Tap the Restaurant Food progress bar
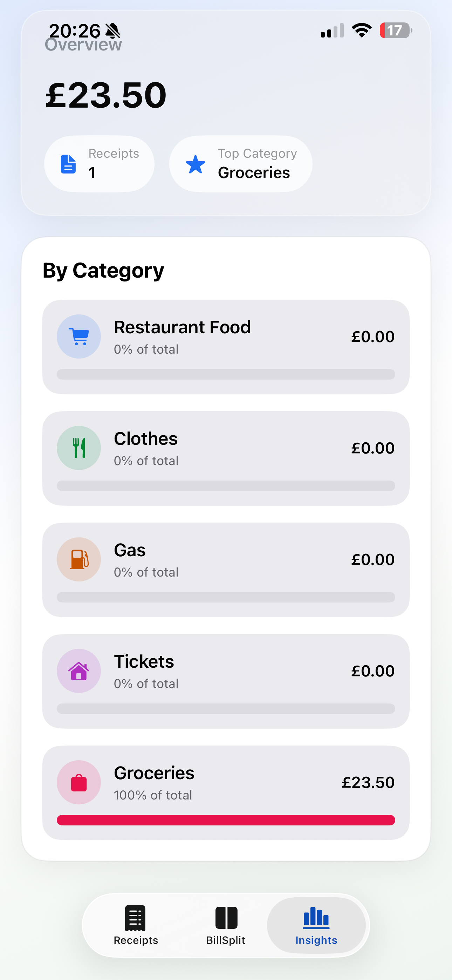The image size is (452, 980). click(x=226, y=374)
